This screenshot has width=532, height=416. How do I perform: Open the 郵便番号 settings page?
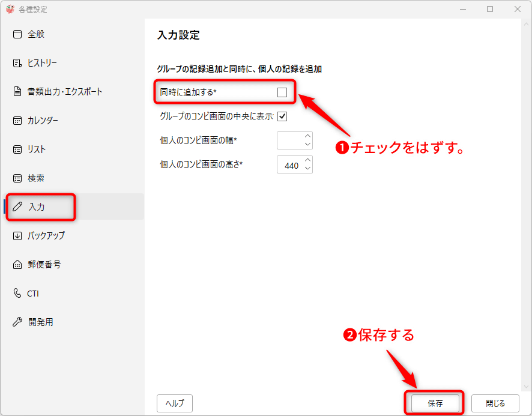click(73, 265)
